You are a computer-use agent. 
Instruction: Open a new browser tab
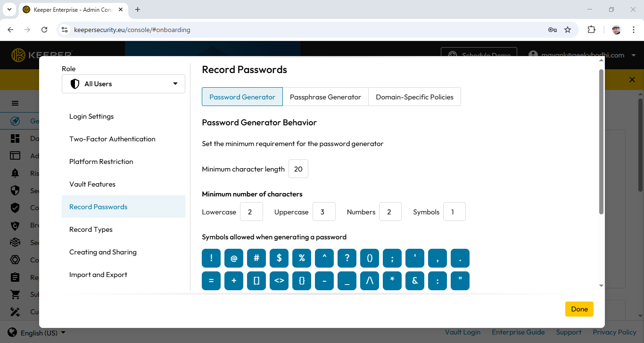138,9
